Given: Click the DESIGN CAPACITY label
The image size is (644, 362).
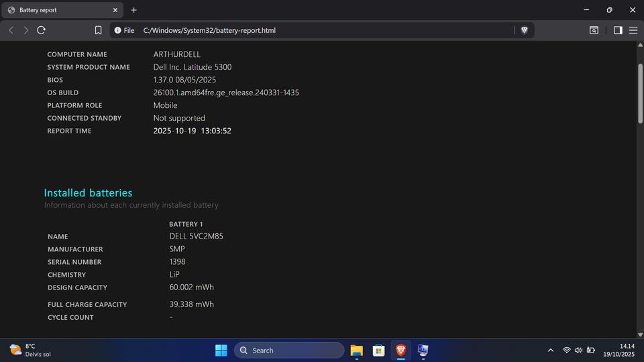Looking at the screenshot, I should click(77, 288).
